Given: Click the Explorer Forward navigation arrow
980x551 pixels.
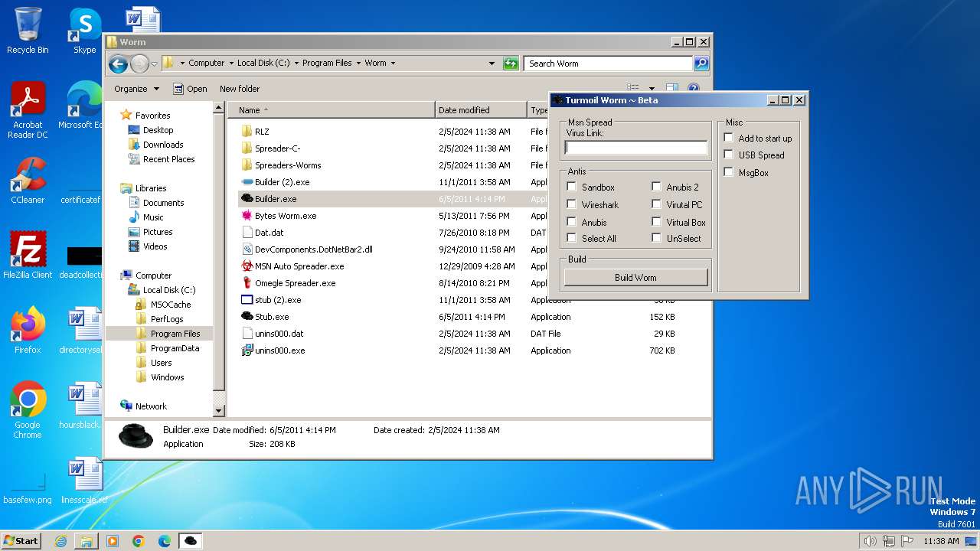Looking at the screenshot, I should (139, 64).
